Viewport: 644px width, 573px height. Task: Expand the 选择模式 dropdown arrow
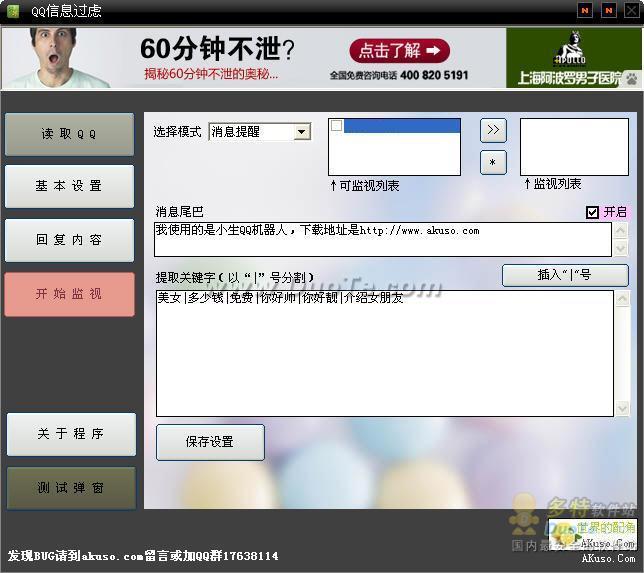point(301,132)
